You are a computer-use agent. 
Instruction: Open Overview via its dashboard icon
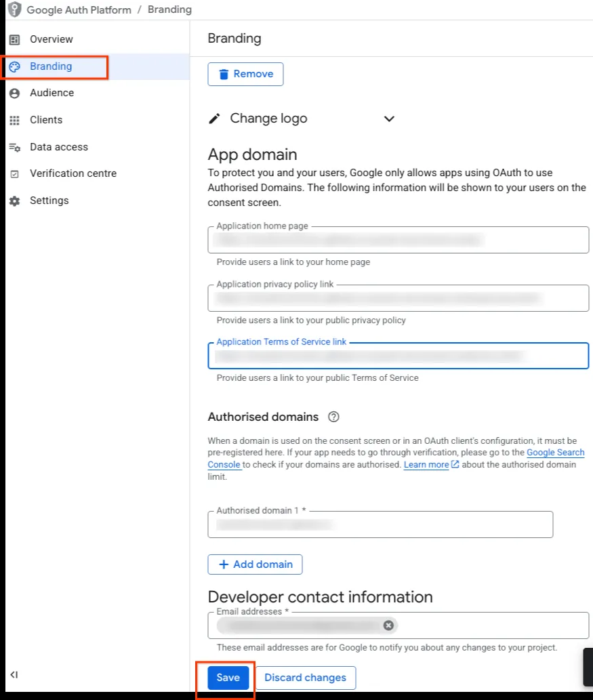coord(15,40)
